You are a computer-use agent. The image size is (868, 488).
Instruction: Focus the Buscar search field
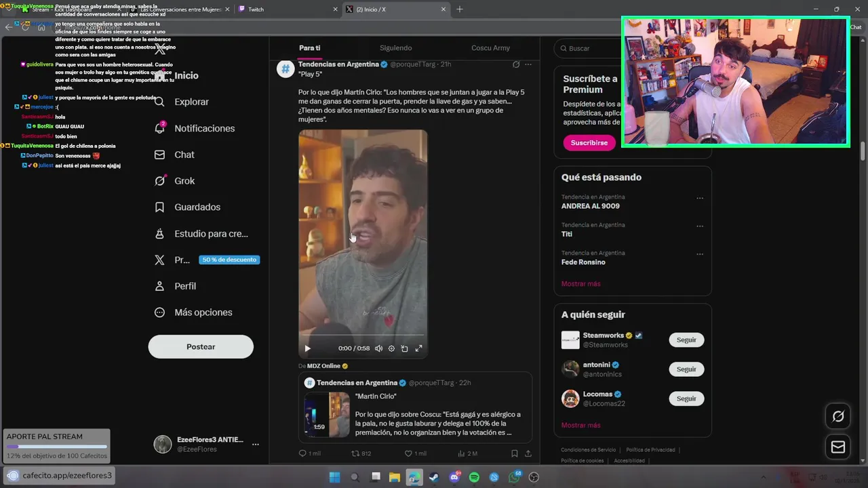pyautogui.click(x=634, y=48)
